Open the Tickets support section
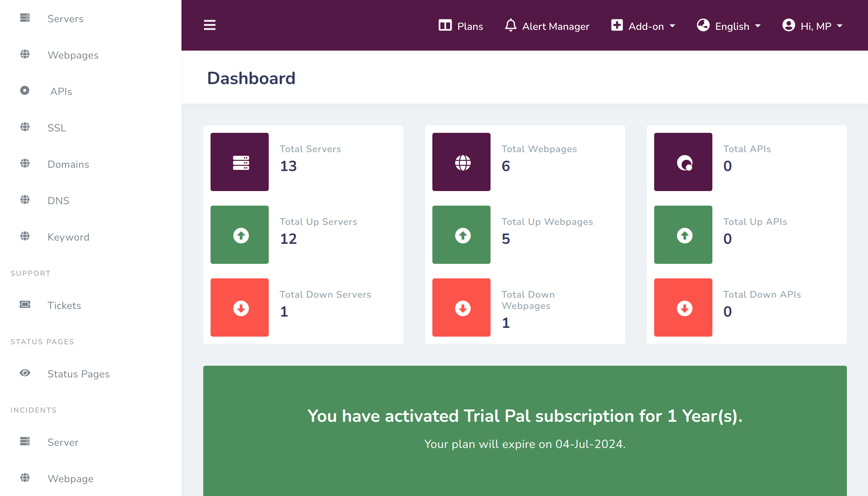This screenshot has width=868, height=496. click(x=64, y=305)
